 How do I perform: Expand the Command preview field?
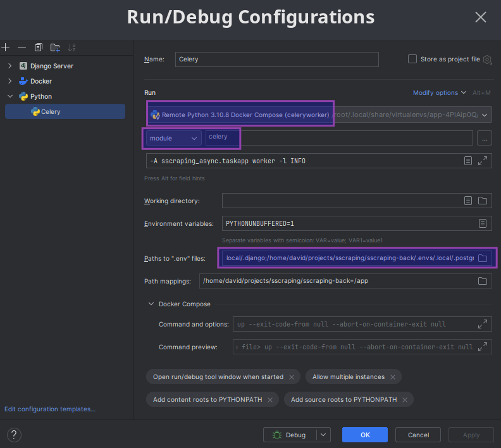483,347
